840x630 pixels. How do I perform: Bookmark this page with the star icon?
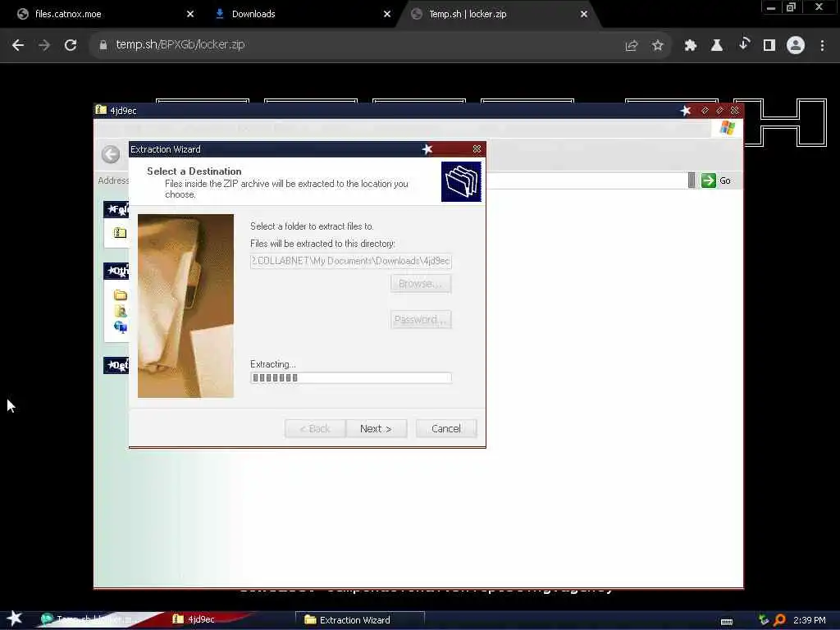[658, 46]
